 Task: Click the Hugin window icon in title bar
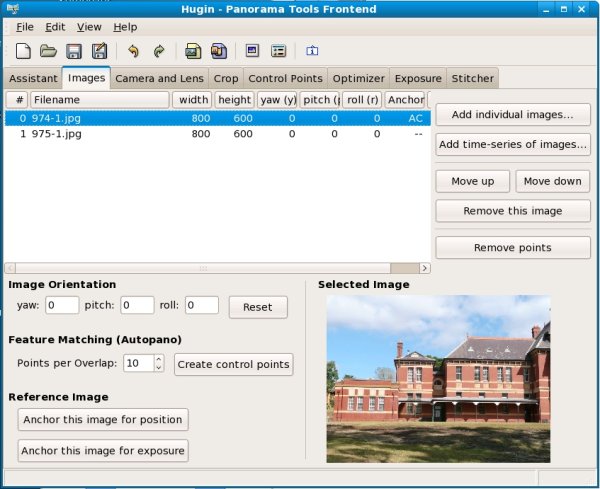tap(13, 9)
